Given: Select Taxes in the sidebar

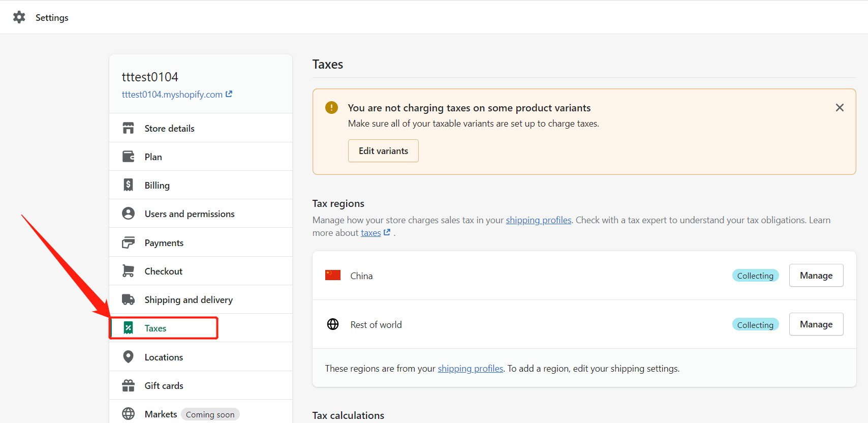Looking at the screenshot, I should click(x=201, y=328).
